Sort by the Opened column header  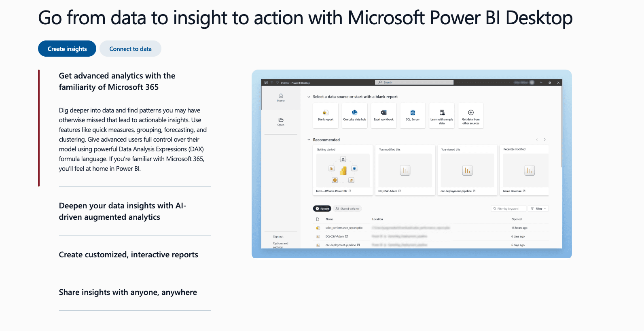(517, 219)
